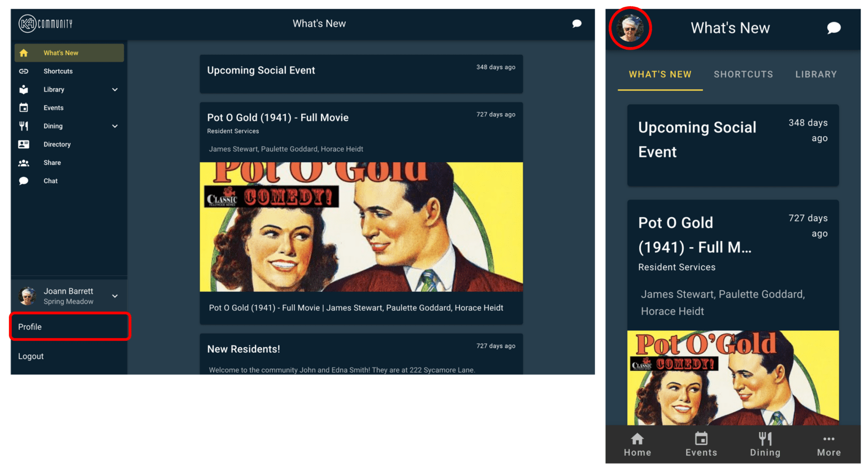Select Shortcuts in the left sidebar

[58, 71]
